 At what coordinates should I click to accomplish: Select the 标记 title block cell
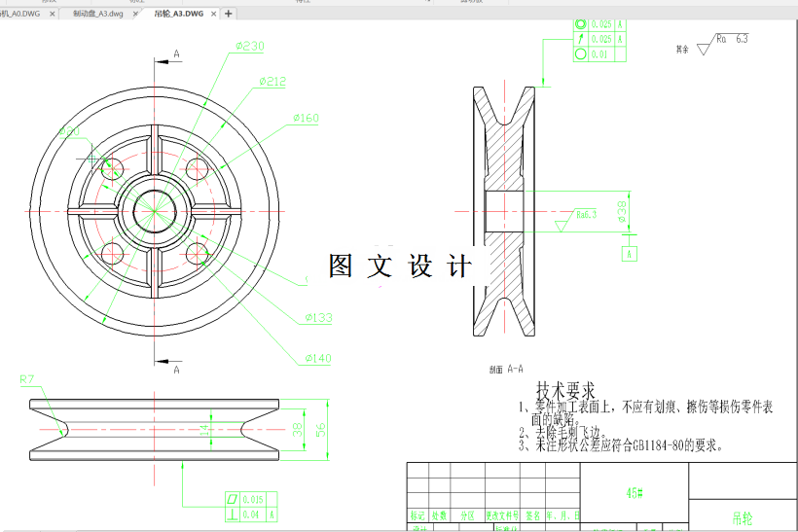[417, 515]
